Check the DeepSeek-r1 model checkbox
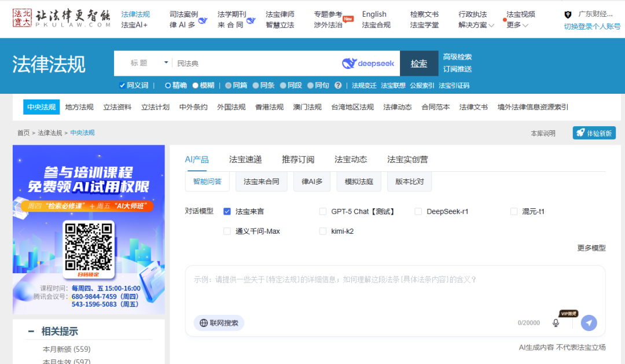Viewport: 625px width, 364px height. [x=418, y=211]
